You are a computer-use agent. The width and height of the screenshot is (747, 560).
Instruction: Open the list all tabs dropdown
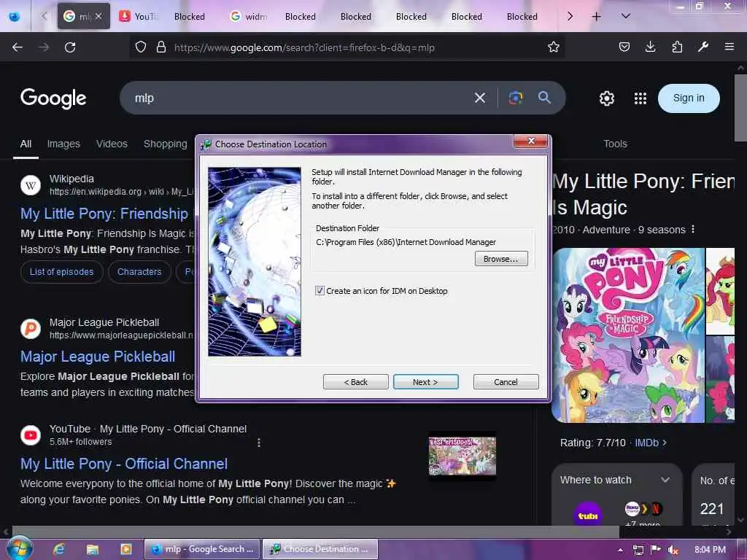pyautogui.click(x=625, y=17)
